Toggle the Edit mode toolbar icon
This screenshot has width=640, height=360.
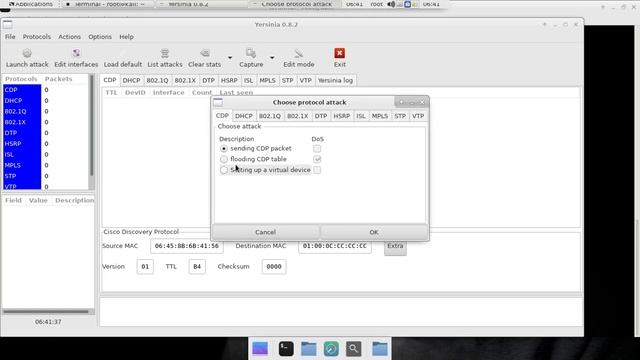299,53
